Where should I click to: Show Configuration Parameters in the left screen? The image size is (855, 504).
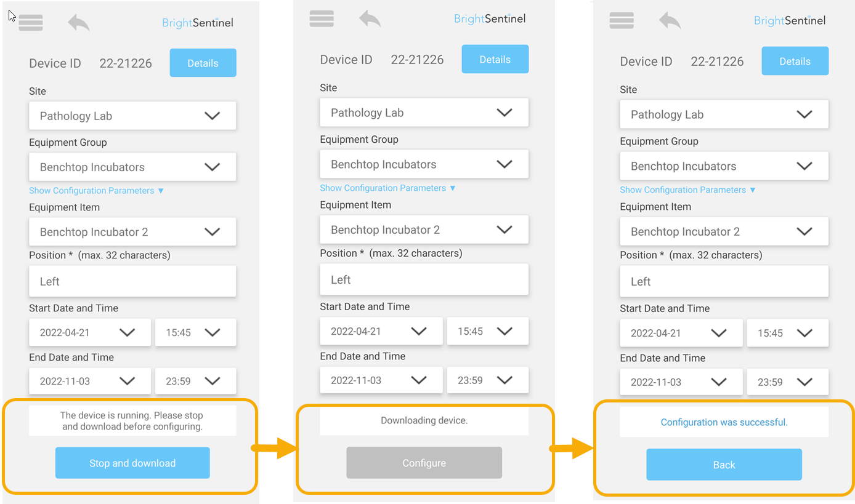[97, 191]
